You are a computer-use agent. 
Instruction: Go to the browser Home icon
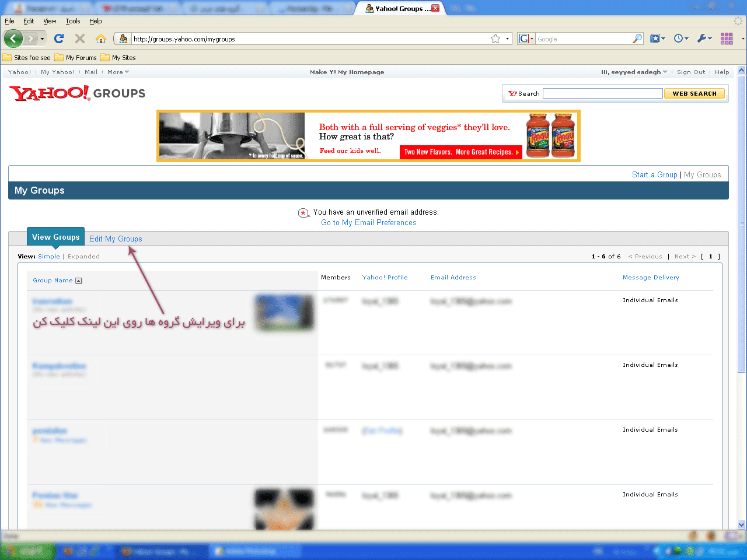[101, 38]
